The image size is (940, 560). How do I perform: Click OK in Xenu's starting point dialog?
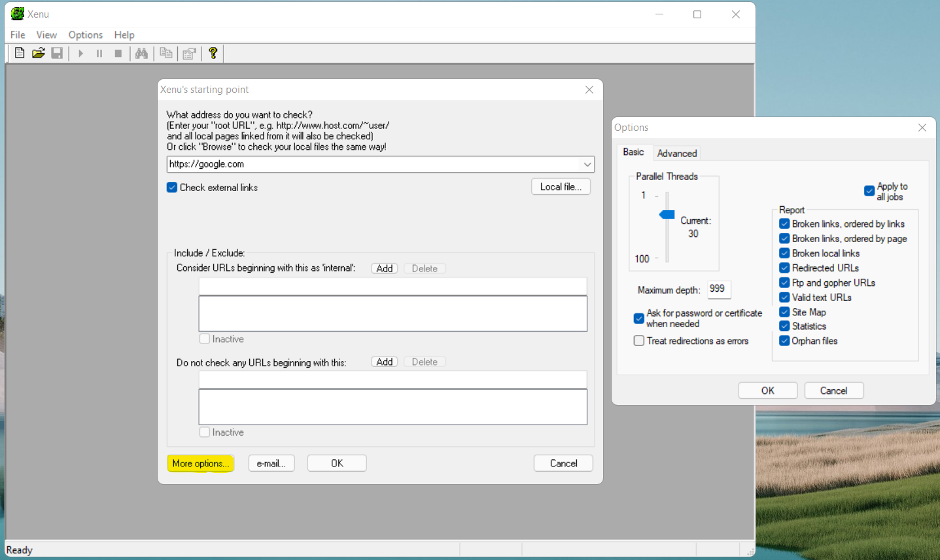(x=337, y=463)
